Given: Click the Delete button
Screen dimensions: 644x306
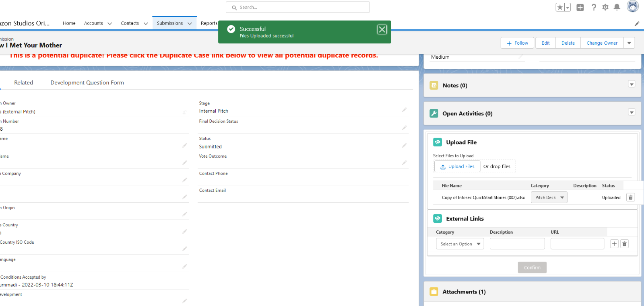Looking at the screenshot, I should click(568, 43).
